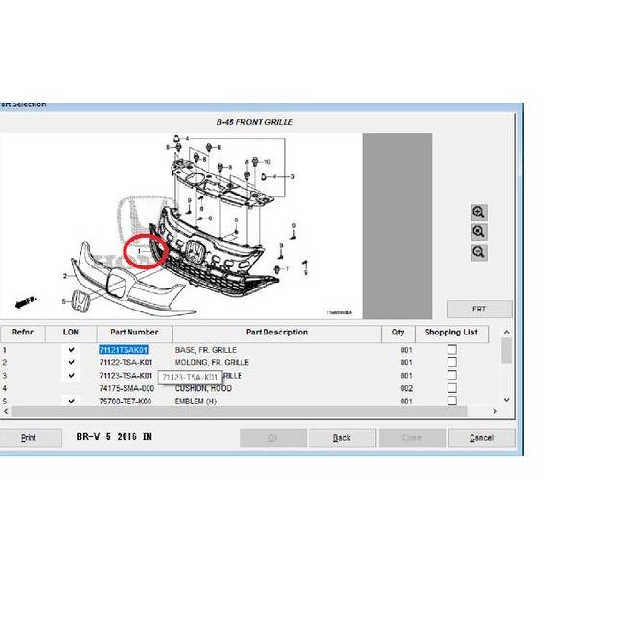
Task: Click the horizontal scrollbar under parts list
Action: [x=240, y=411]
